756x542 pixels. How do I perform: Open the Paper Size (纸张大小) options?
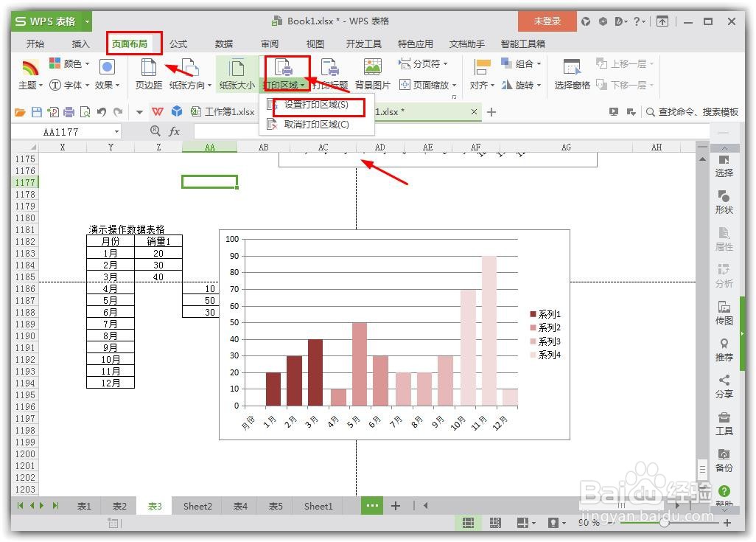237,74
